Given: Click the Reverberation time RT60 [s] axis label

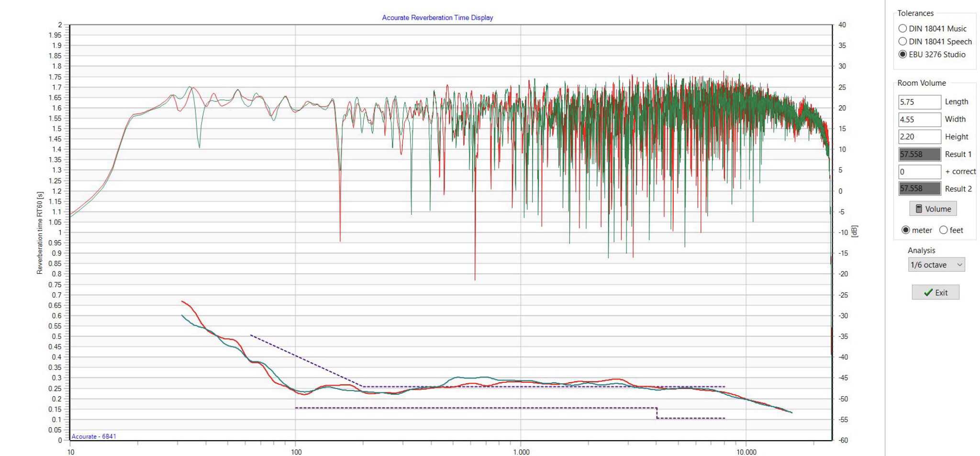Looking at the screenshot, I should pos(40,232).
